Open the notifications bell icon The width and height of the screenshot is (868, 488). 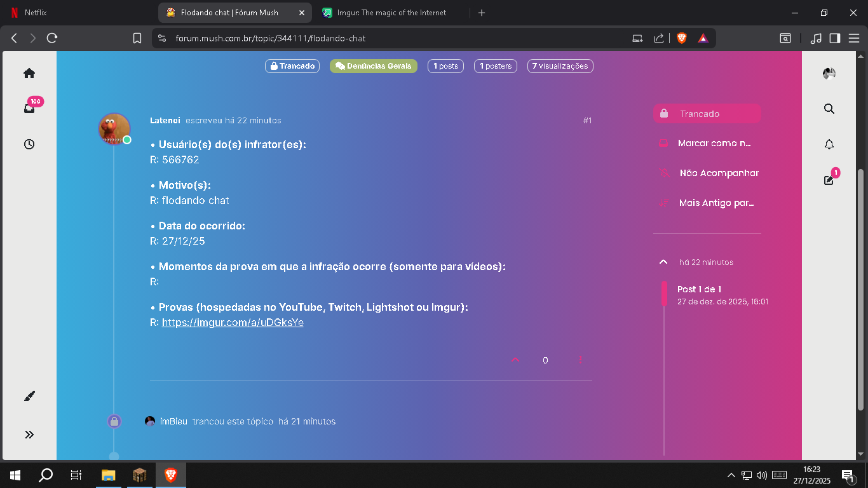point(829,144)
